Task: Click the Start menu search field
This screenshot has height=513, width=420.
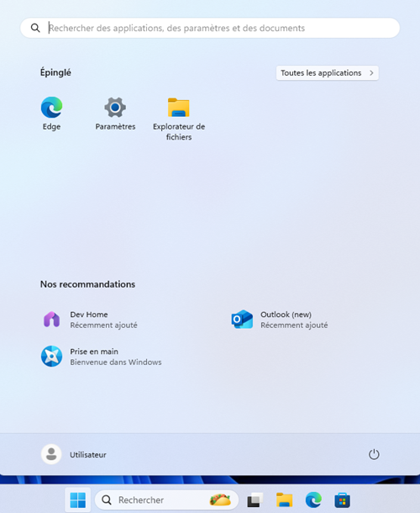Action: click(210, 28)
